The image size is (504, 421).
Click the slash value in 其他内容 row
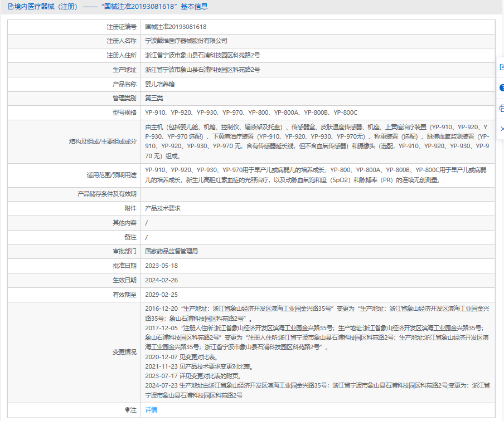(x=147, y=223)
